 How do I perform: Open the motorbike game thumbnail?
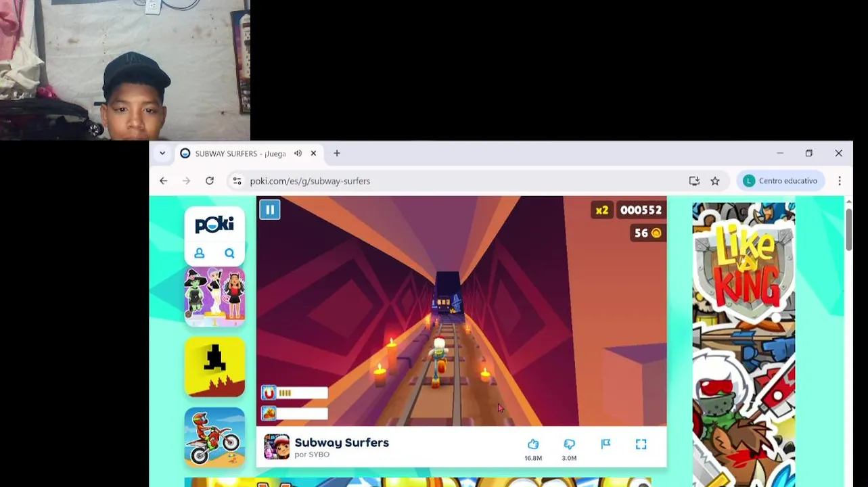coord(214,437)
